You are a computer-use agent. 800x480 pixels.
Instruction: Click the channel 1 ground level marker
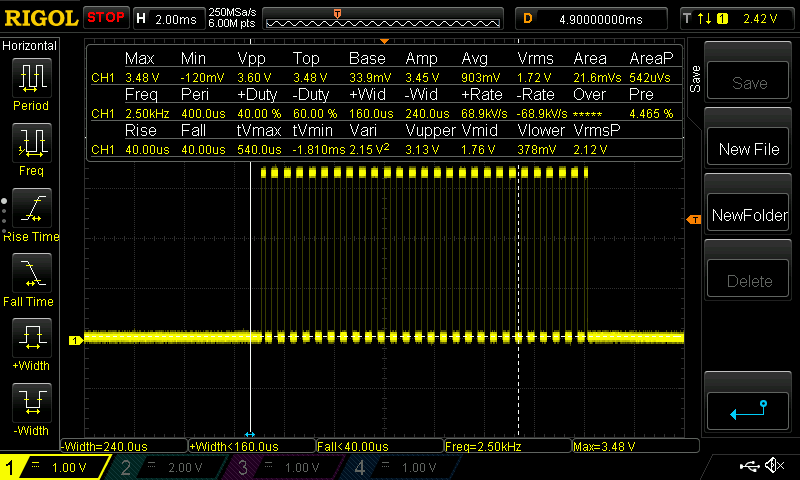coord(75,340)
